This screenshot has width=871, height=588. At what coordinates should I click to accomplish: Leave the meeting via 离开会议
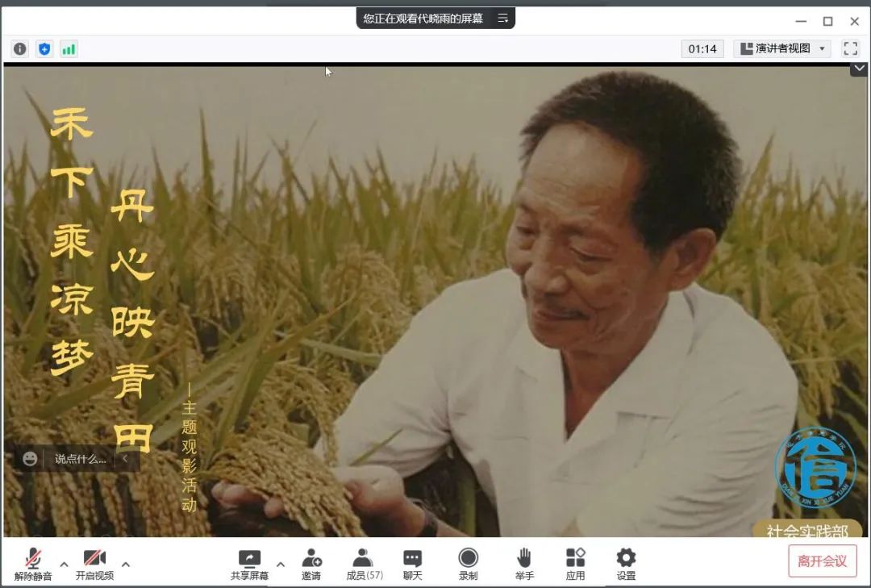coord(822,561)
